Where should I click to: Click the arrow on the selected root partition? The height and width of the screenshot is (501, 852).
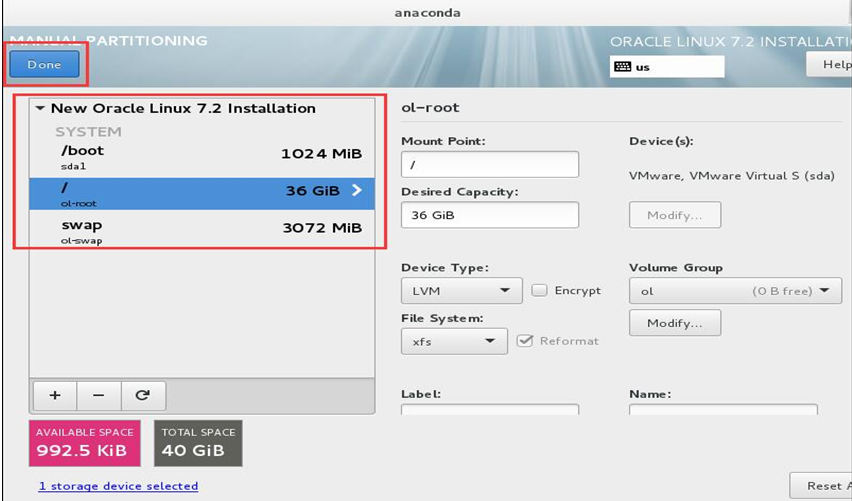pos(356,190)
